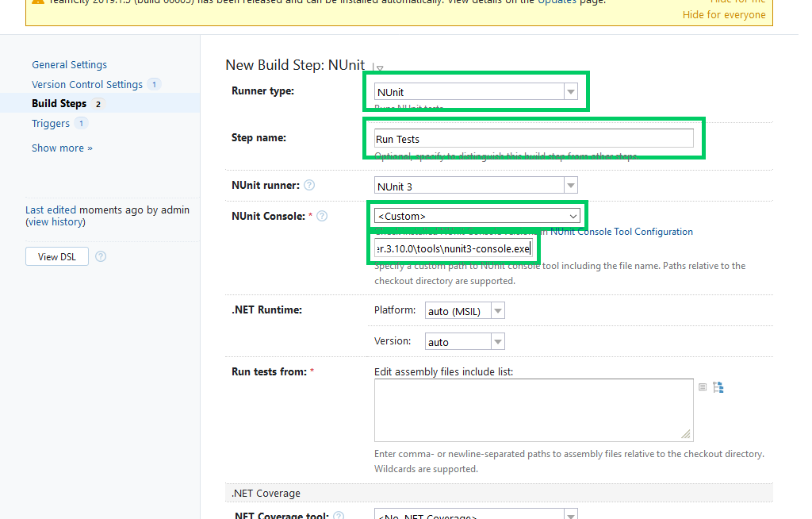812x519 pixels.
Task: Grab the textarea resize handle
Action: [686, 435]
